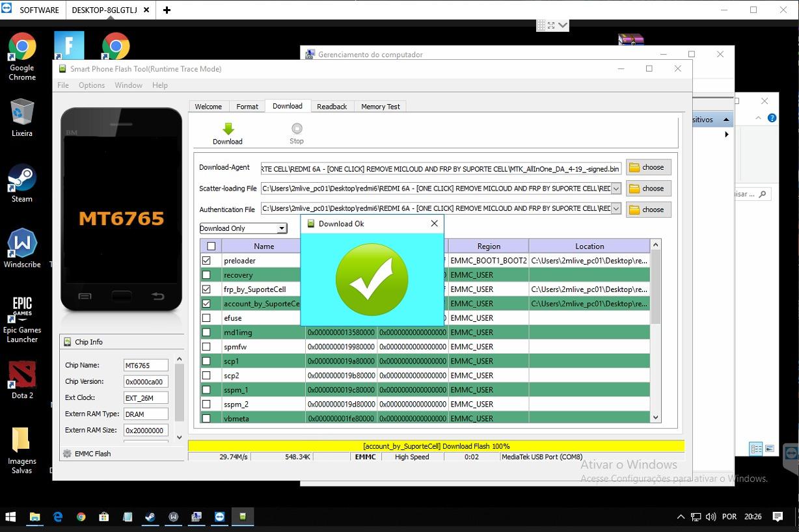The image size is (799, 532).
Task: Click the right arrow in Computer Management panel
Action: (726, 135)
